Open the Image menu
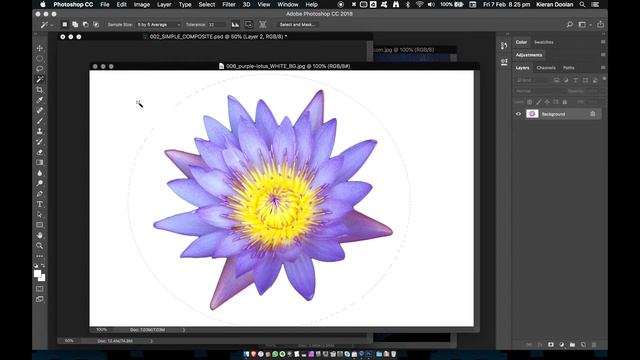Image resolution: width=640 pixels, height=360 pixels. click(142, 4)
